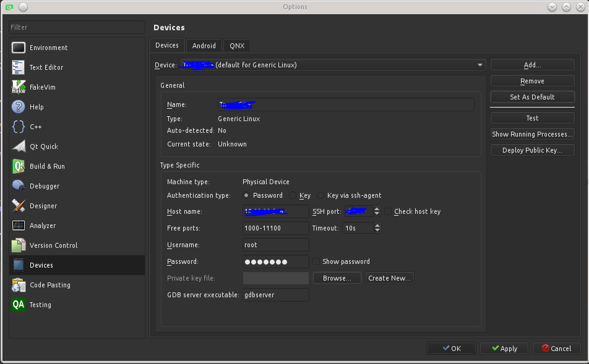Click Show Running Processes button
The image size is (589, 364).
pos(532,134)
